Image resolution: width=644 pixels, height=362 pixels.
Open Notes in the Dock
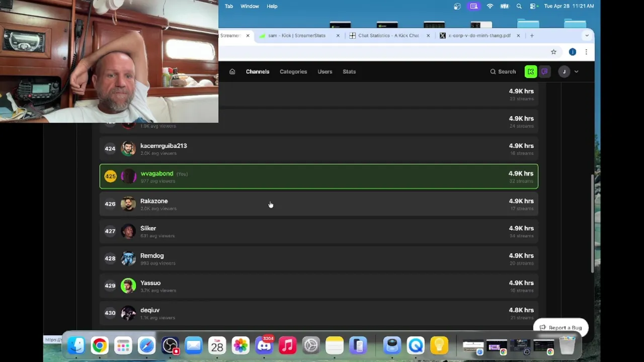[x=335, y=345]
